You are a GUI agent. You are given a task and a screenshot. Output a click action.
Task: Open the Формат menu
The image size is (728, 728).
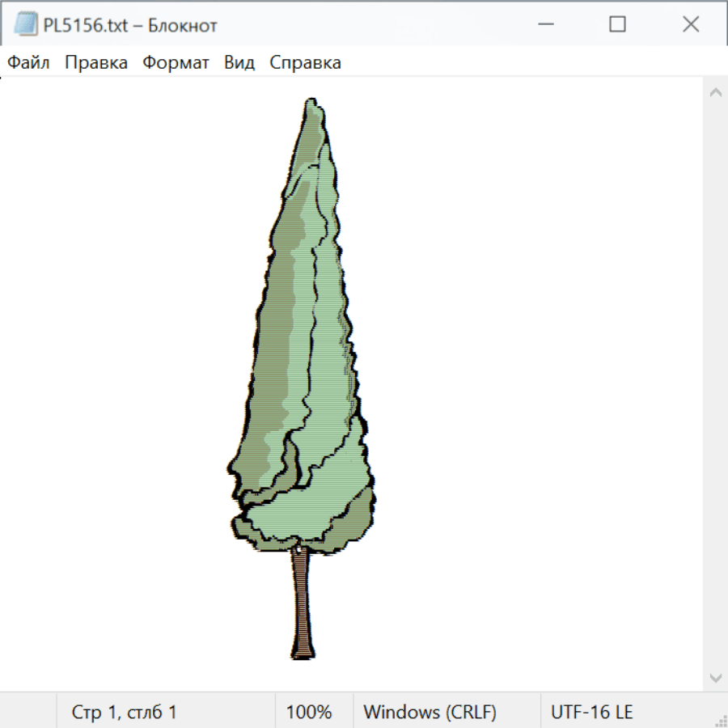point(176,63)
